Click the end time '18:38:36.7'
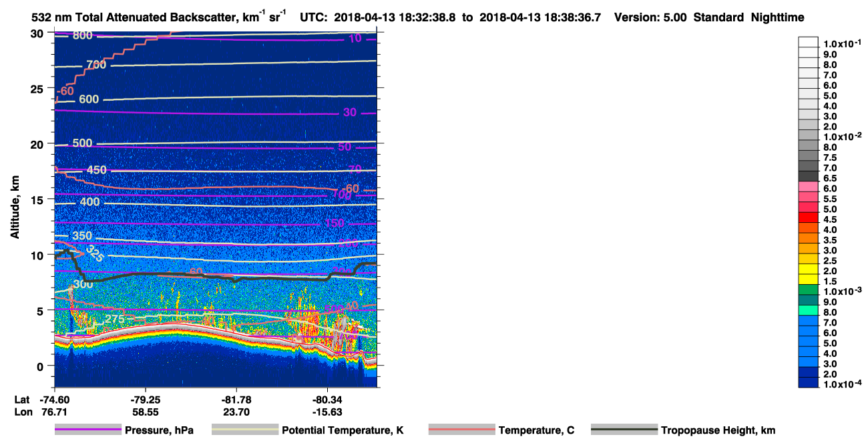The image size is (868, 445). 572,18
